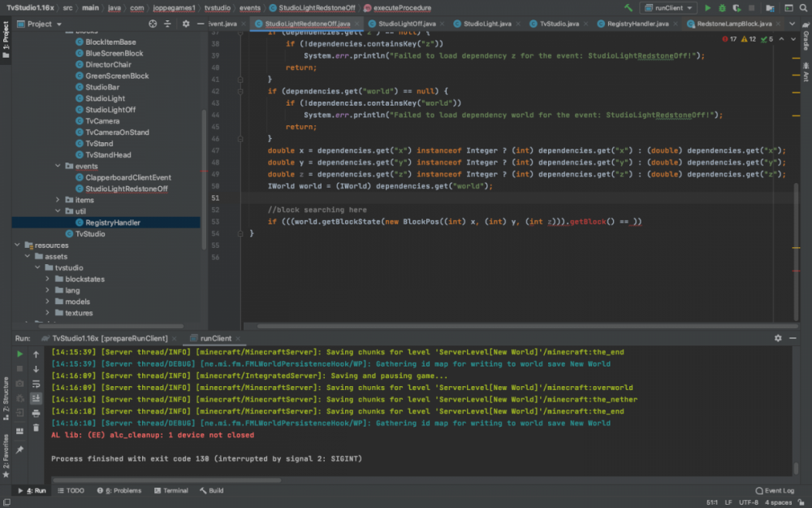Click the Debug bug icon in toolbar
Image resolution: width=812 pixels, height=508 pixels.
point(722,8)
